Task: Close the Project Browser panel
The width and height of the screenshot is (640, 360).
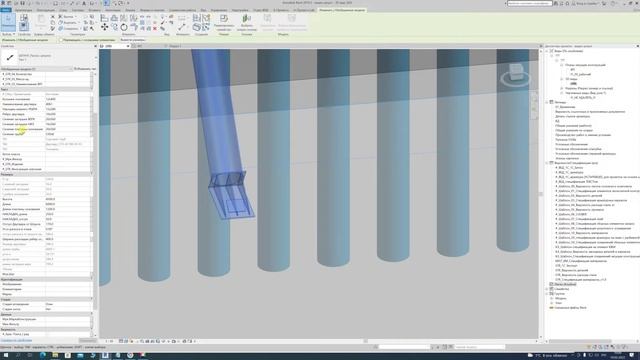Action: click(x=638, y=46)
